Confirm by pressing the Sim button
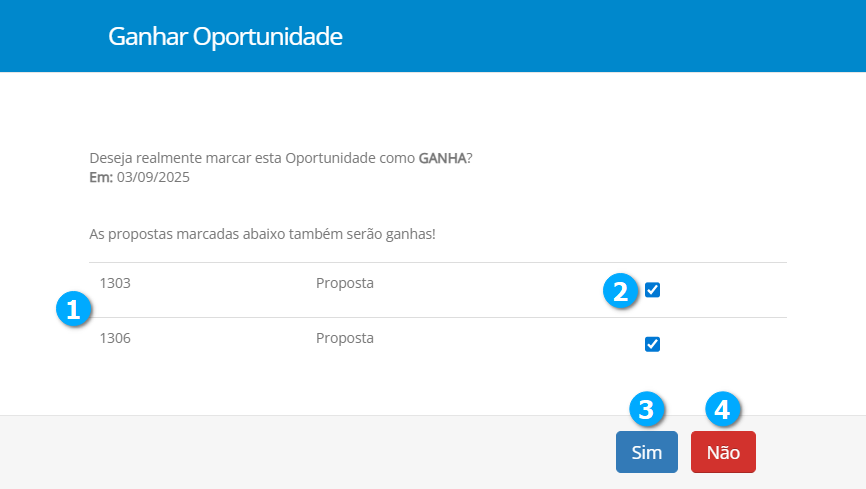866x489 pixels. tap(646, 452)
